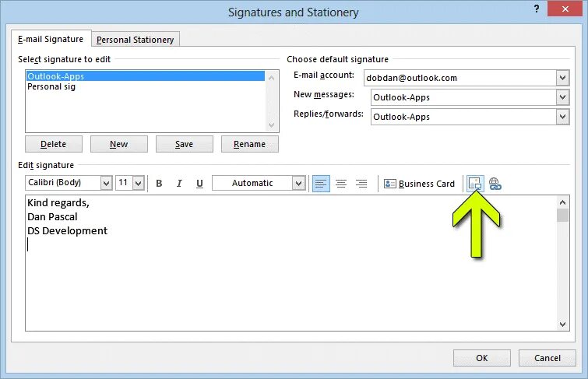Click the Insert Picture icon

pos(475,184)
